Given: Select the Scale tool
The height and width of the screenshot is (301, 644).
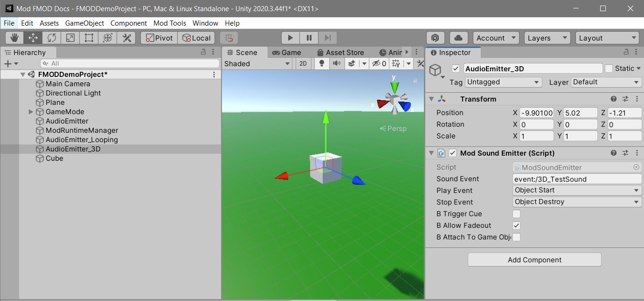Looking at the screenshot, I should [x=70, y=37].
